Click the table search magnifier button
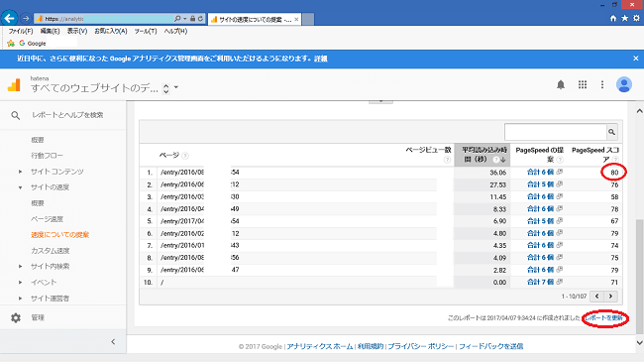 click(611, 132)
